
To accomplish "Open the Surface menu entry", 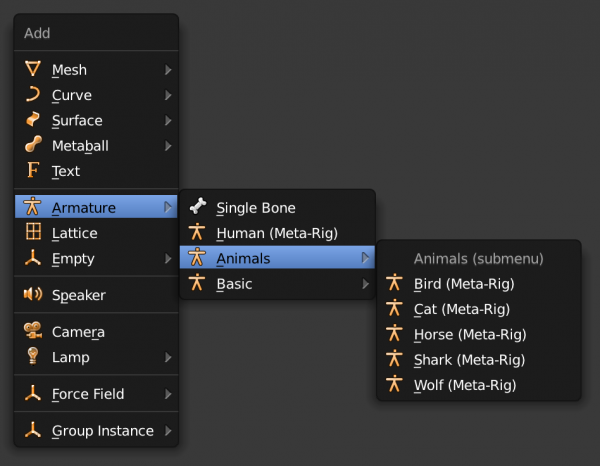I will (x=96, y=121).
